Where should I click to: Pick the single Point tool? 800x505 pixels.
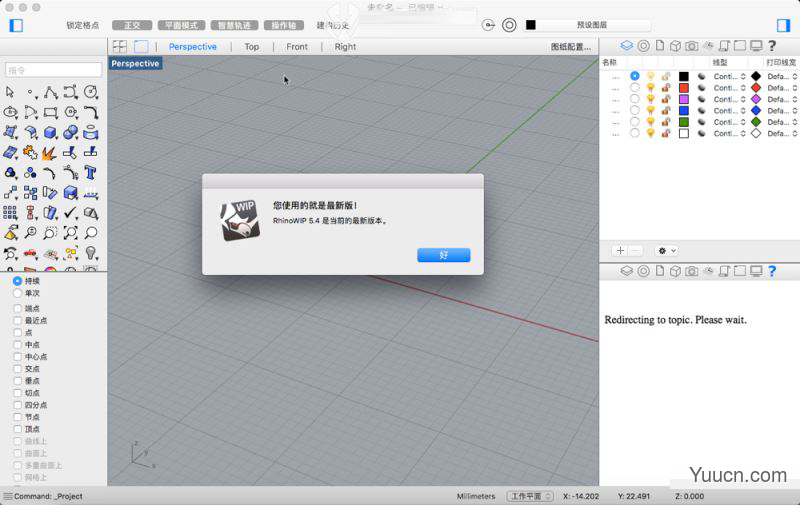click(x=31, y=92)
